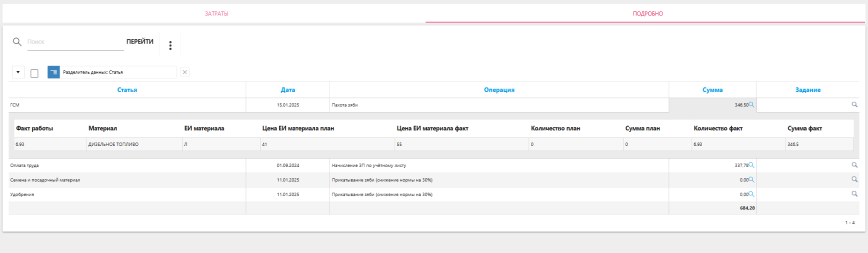Viewport: 868px width, 253px height.
Task: Sort by the Статья column header
Action: click(x=127, y=90)
